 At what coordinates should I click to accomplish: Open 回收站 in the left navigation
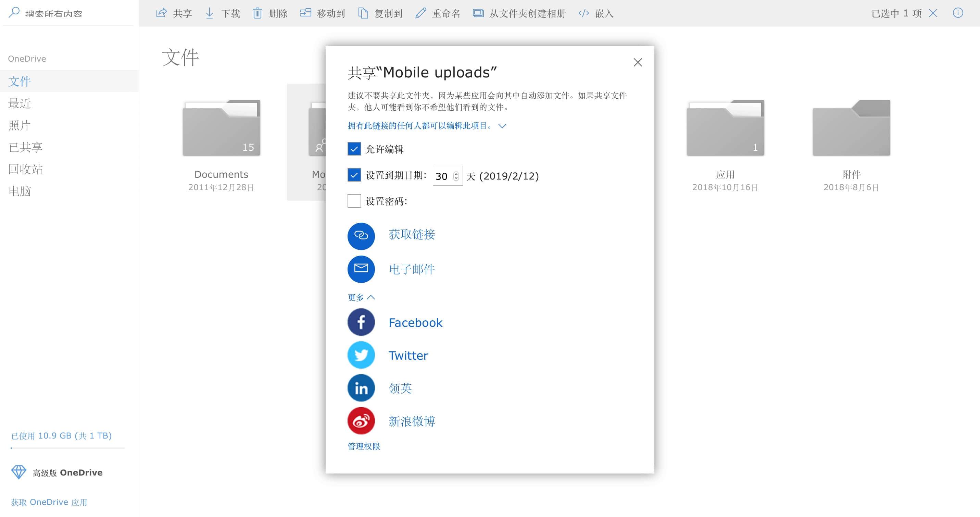pos(69,169)
